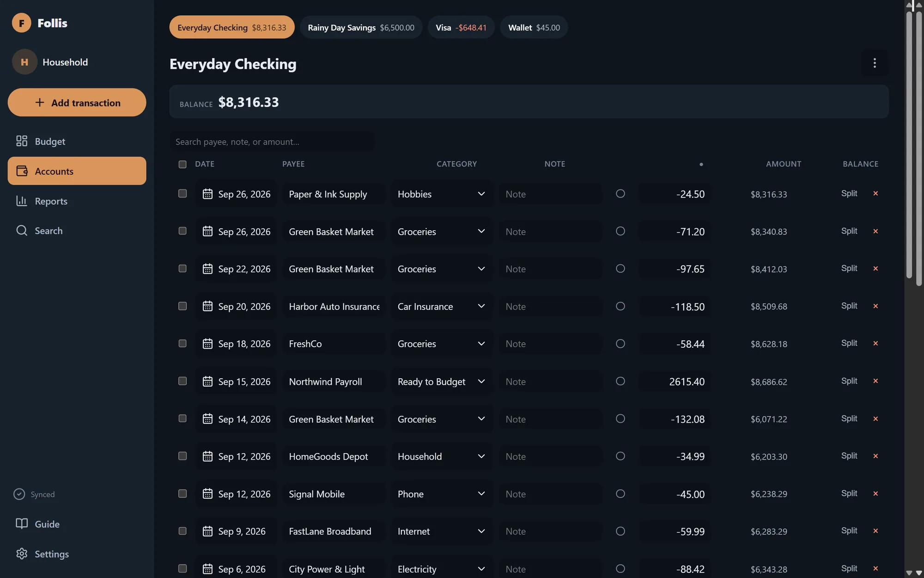
Task: Click Split on the City Power & Light row
Action: (x=849, y=568)
